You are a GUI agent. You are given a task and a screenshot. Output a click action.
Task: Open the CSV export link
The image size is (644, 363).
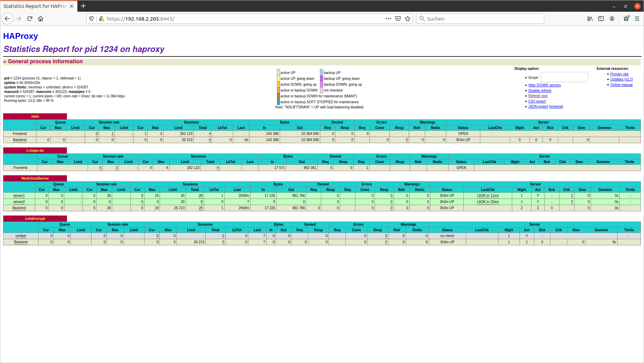tap(537, 101)
